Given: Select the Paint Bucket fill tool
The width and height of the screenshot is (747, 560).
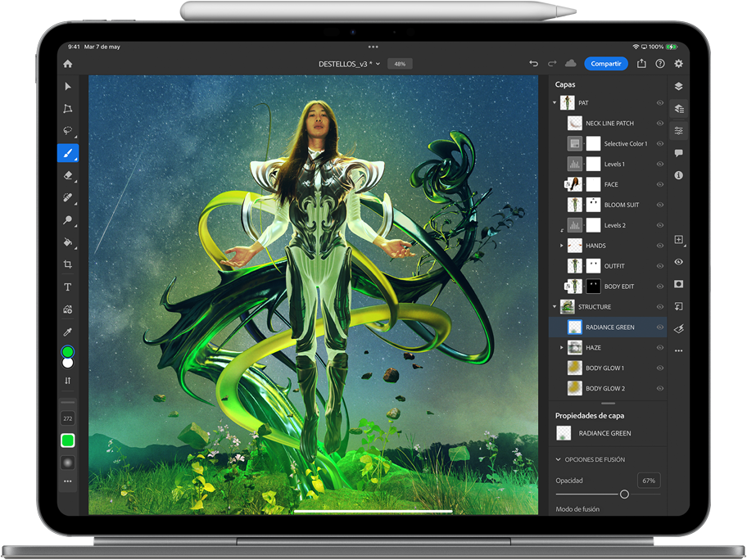Looking at the screenshot, I should [68, 242].
